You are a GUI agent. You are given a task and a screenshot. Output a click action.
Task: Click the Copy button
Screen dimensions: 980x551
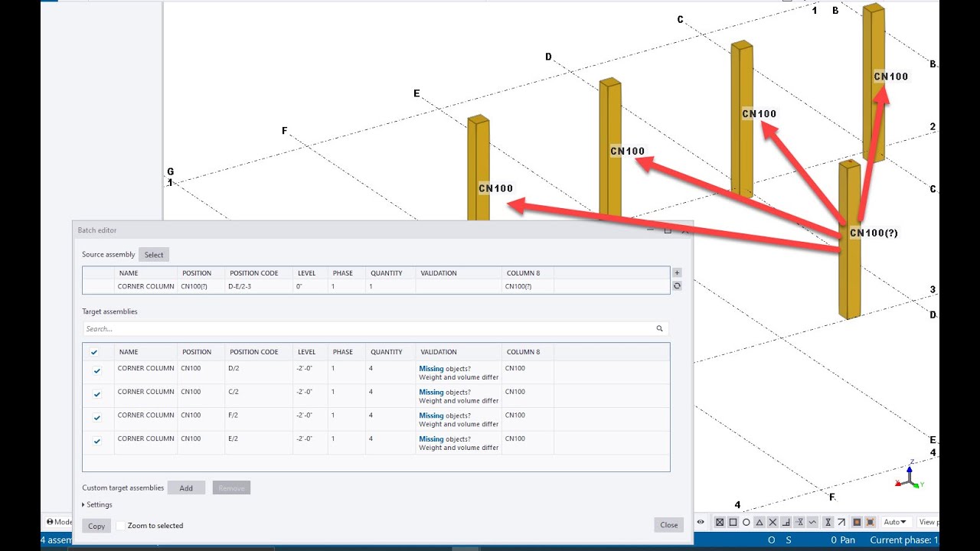tap(96, 526)
